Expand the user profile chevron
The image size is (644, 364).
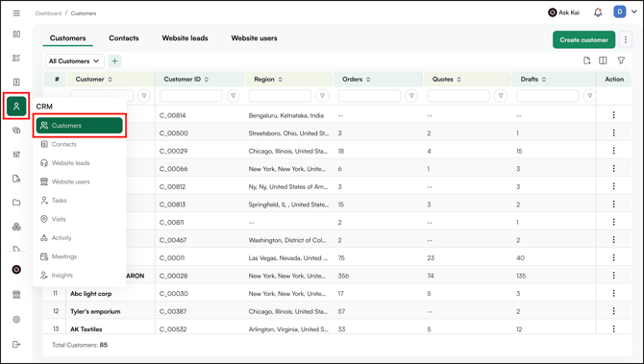tap(634, 12)
